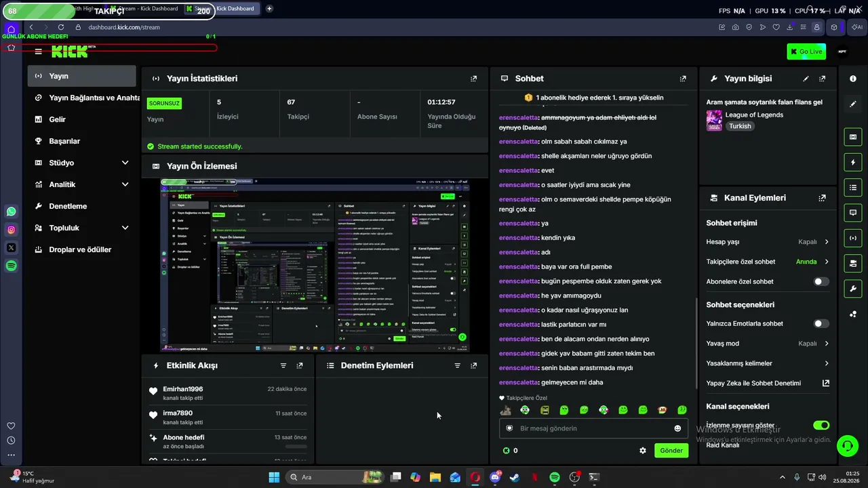Open Denetleme in the left menu

pyautogui.click(x=82, y=206)
